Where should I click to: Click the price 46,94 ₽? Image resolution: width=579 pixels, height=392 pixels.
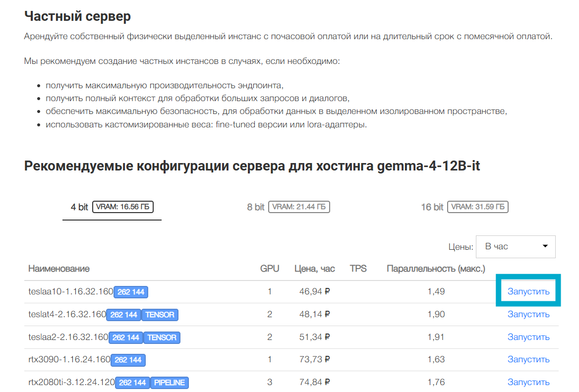pos(315,291)
